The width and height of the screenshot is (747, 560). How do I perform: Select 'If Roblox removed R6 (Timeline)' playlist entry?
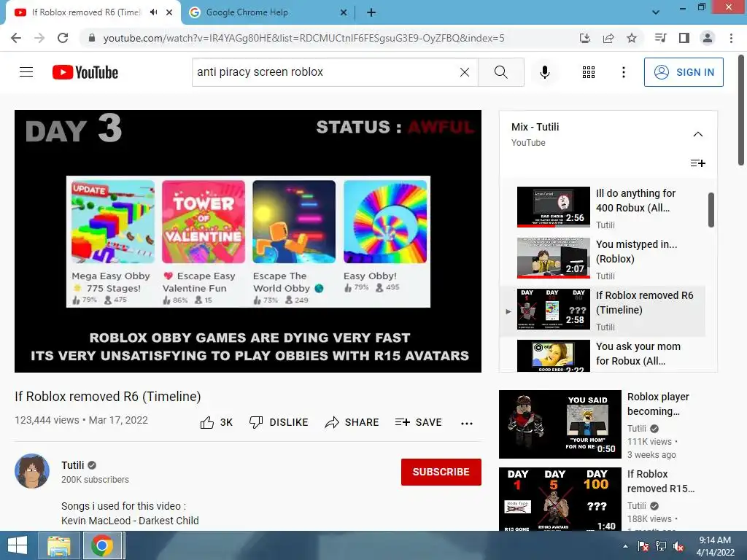(603, 311)
